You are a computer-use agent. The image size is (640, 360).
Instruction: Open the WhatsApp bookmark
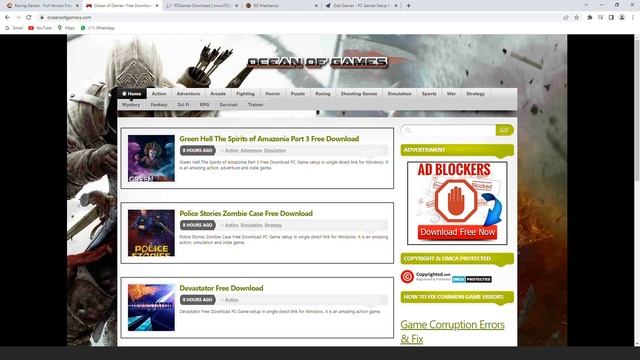pyautogui.click(x=98, y=28)
